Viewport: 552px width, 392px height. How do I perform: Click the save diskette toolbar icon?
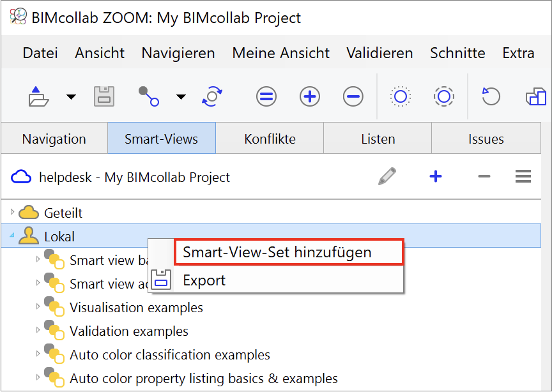point(104,96)
